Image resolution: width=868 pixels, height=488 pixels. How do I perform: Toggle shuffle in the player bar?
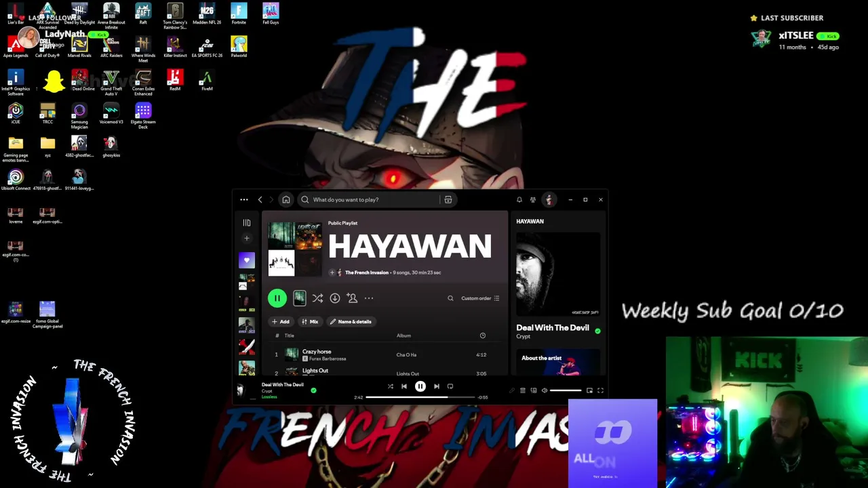pos(391,386)
